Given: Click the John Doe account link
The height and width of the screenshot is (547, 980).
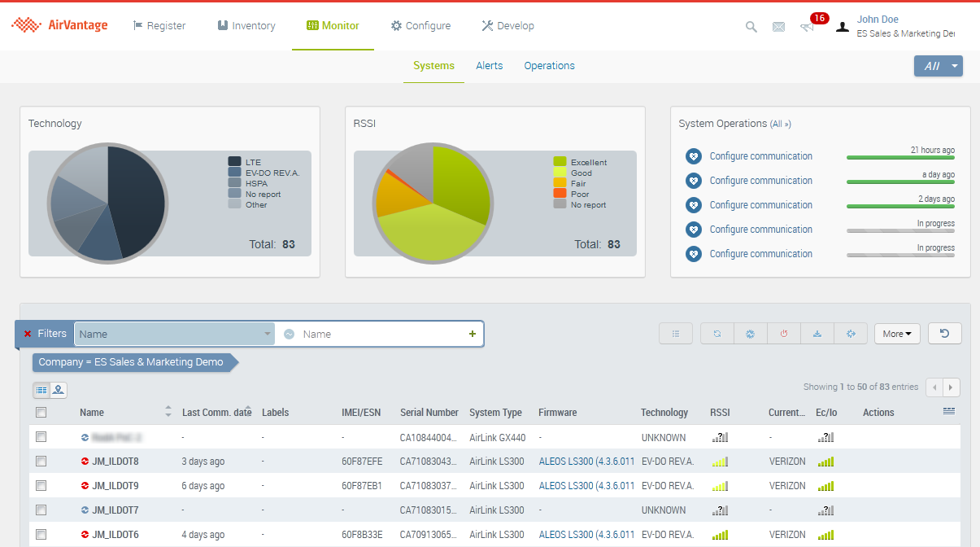Looking at the screenshot, I should click(x=878, y=20).
